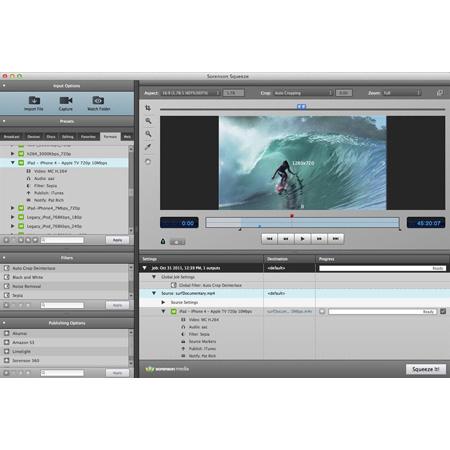450x450 pixels.
Task: Click the green icon of h264_3000Kbps_720p preset
Action: 21,154
